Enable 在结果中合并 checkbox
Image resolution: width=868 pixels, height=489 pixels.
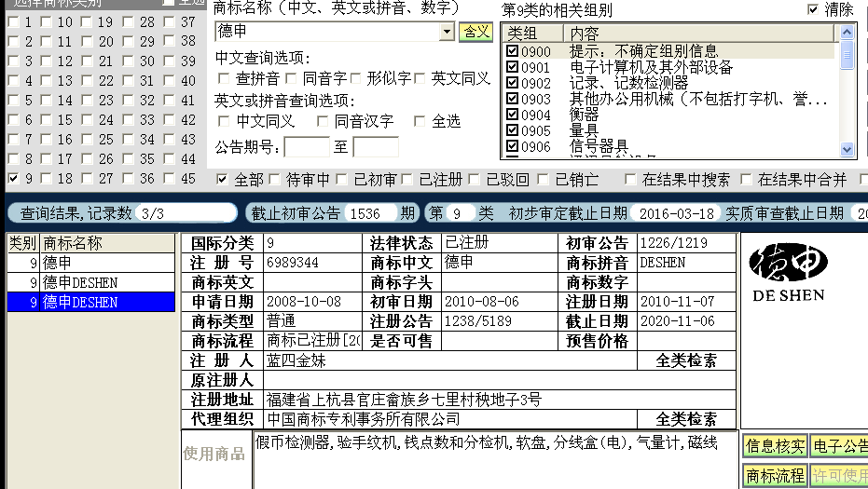point(746,179)
